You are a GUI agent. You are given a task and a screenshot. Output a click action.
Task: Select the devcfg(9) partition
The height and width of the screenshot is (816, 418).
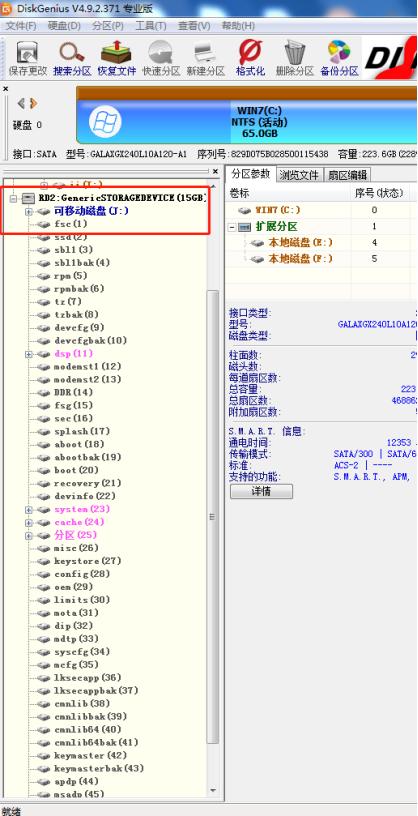click(x=79, y=328)
